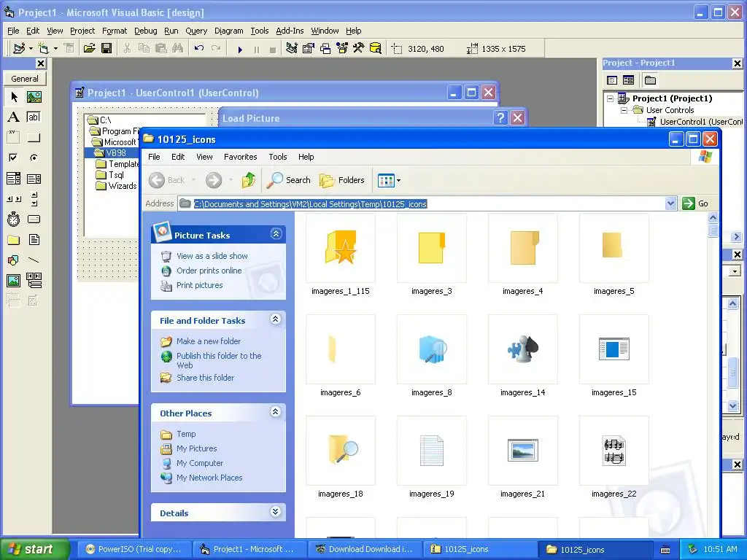This screenshot has height=560, width=747.
Task: Select the Data control in toolbox
Action: 34,281
